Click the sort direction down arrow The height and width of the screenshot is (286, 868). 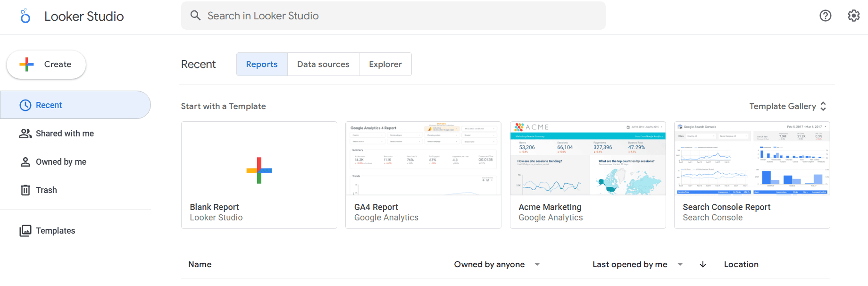[703, 264]
